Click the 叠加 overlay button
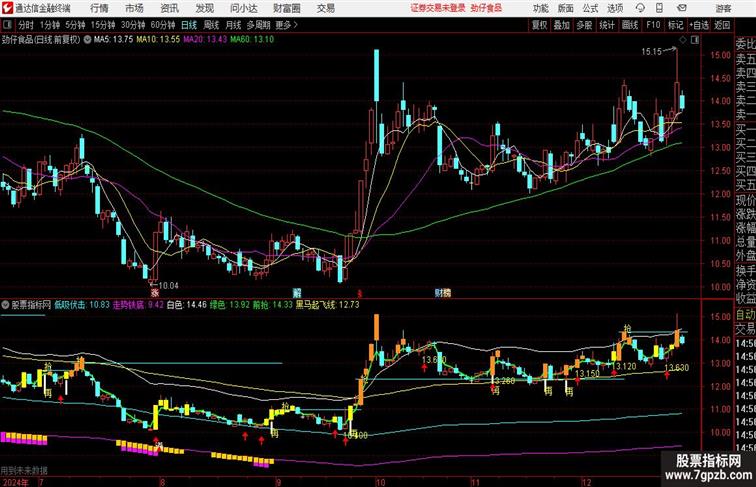The image size is (756, 487). coord(562,25)
